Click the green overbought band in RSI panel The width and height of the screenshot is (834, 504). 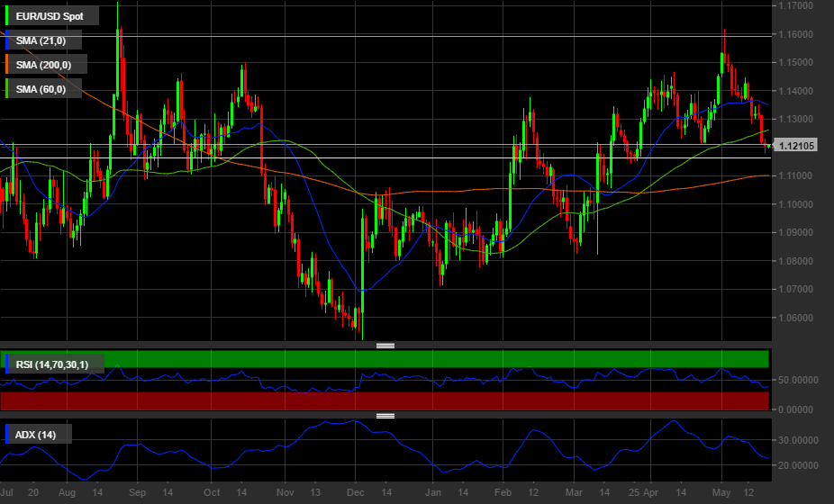click(x=450, y=358)
